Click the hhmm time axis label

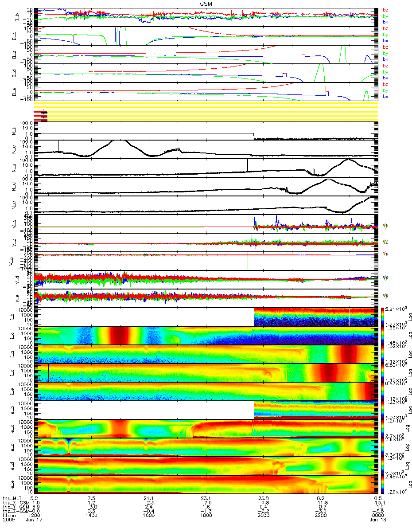(x=11, y=516)
